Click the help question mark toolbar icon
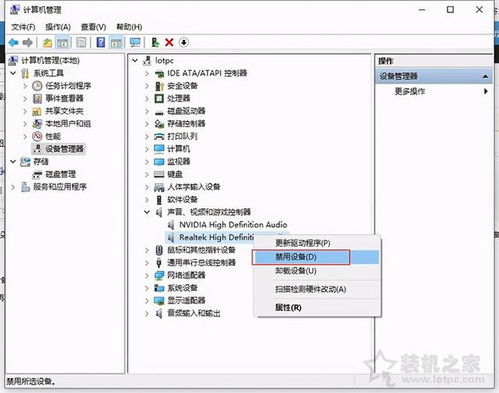The height and width of the screenshot is (393, 499). 101,42
